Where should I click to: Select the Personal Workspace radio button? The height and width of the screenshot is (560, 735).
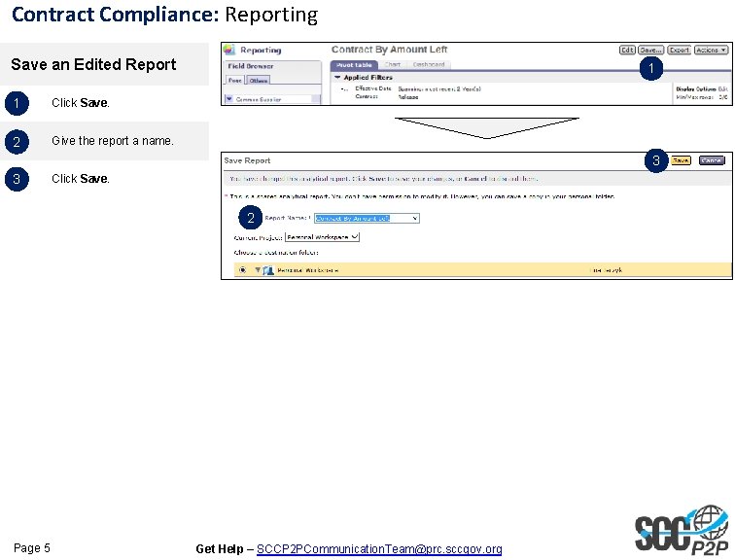pos(242,270)
